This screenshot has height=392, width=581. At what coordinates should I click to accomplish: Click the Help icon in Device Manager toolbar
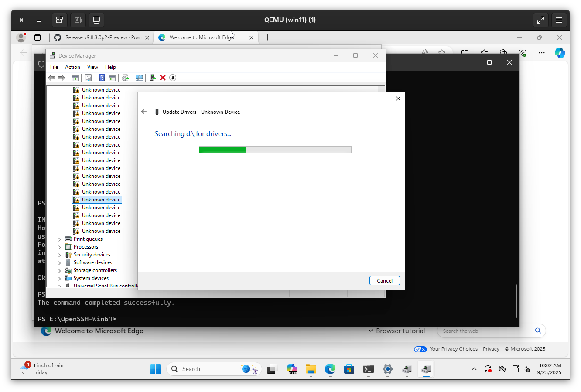click(x=102, y=78)
